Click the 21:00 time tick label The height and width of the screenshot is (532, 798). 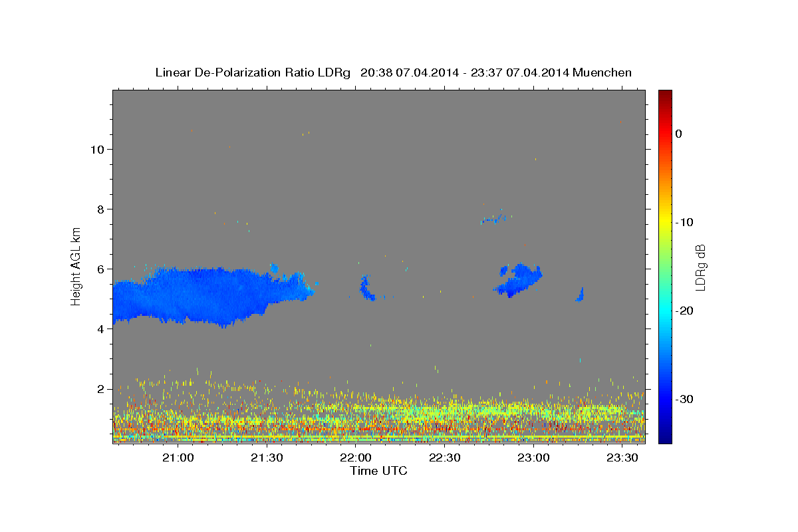[178, 458]
